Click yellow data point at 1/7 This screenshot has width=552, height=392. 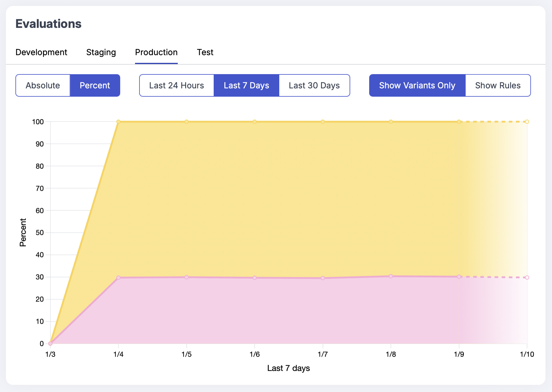[323, 122]
